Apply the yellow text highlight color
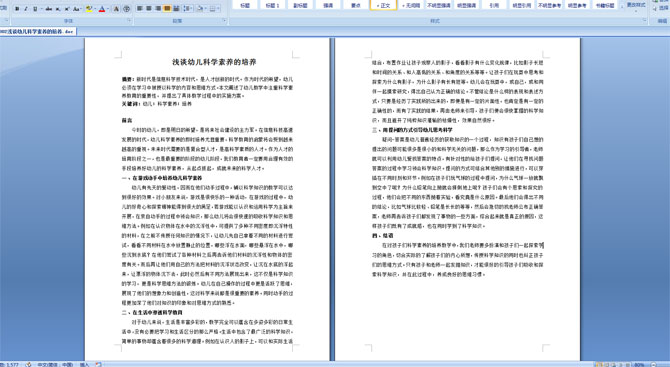The height and width of the screenshot is (367, 670). click(x=89, y=9)
